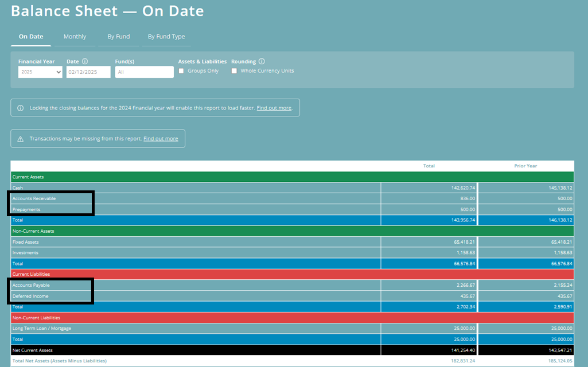Click the Prepayments row label
Screen dimensions: 588x367
(26, 209)
